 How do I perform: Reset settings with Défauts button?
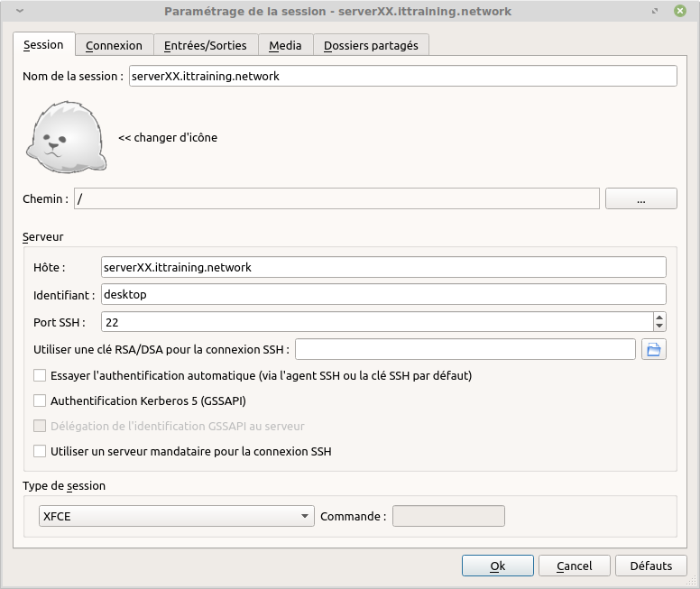pyautogui.click(x=650, y=566)
